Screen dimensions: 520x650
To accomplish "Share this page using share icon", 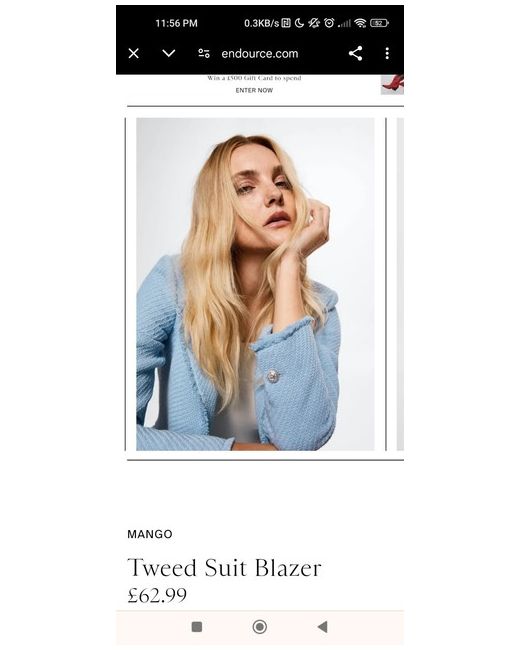I will tap(355, 53).
